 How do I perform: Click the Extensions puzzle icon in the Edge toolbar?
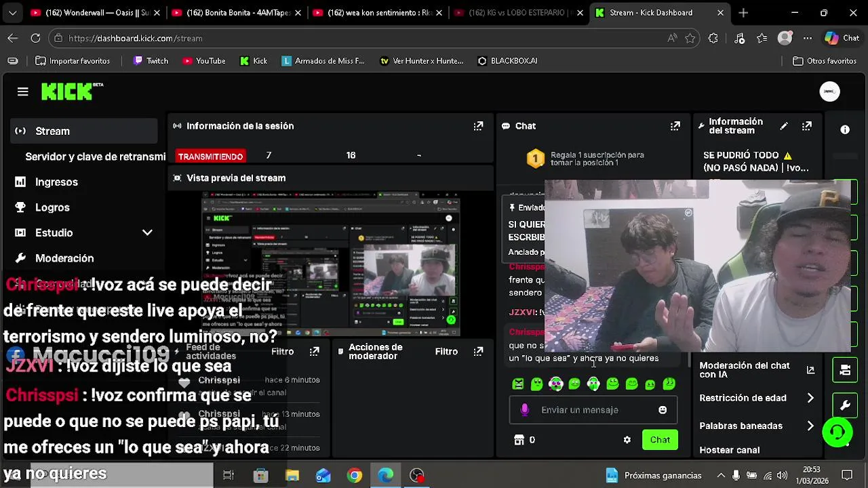click(713, 39)
